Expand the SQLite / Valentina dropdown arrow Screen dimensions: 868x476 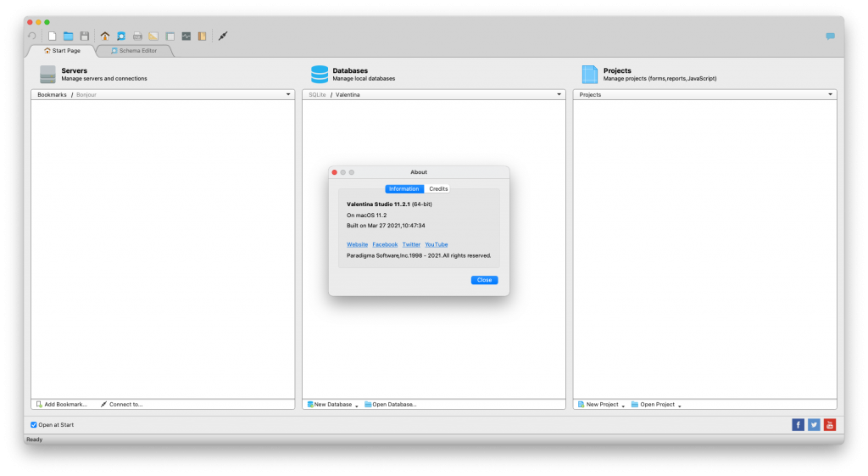(559, 94)
